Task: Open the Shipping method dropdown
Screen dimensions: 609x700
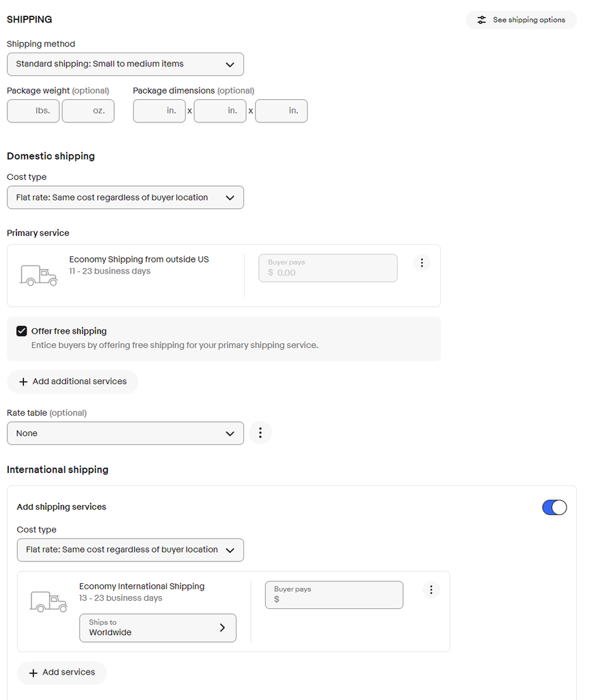Action: pyautogui.click(x=125, y=64)
